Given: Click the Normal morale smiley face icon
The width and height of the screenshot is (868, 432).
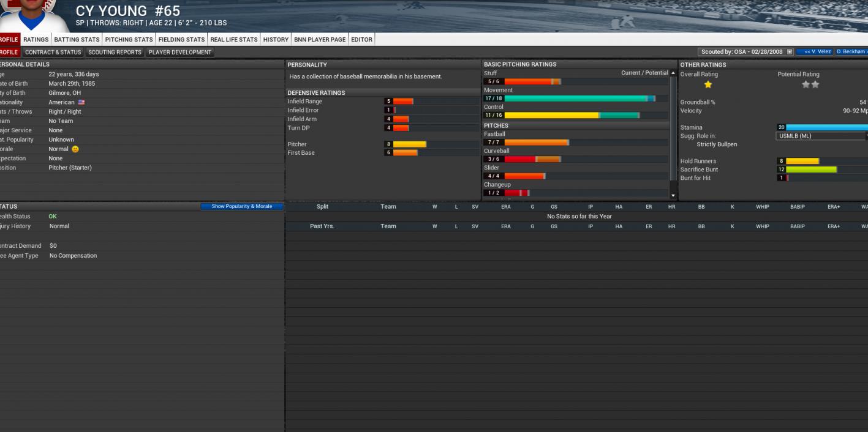Looking at the screenshot, I should pos(75,149).
